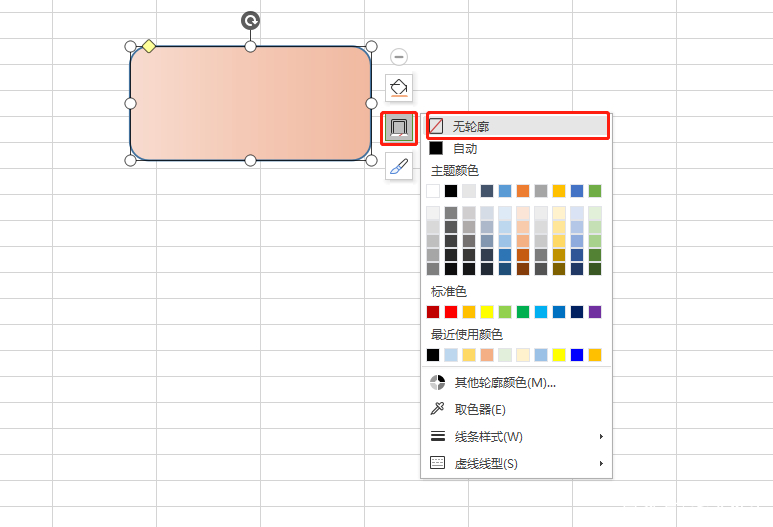Pick yellow in standard colors row
773x527 pixels.
[487, 312]
